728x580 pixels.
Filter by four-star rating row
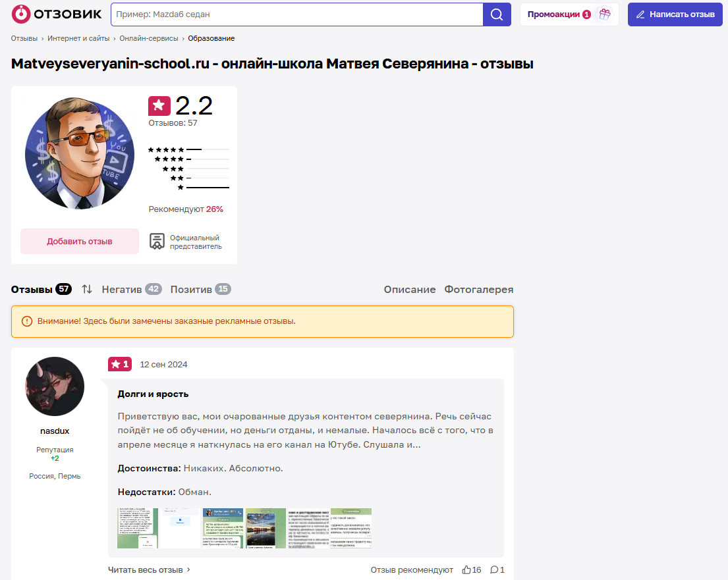pos(192,159)
